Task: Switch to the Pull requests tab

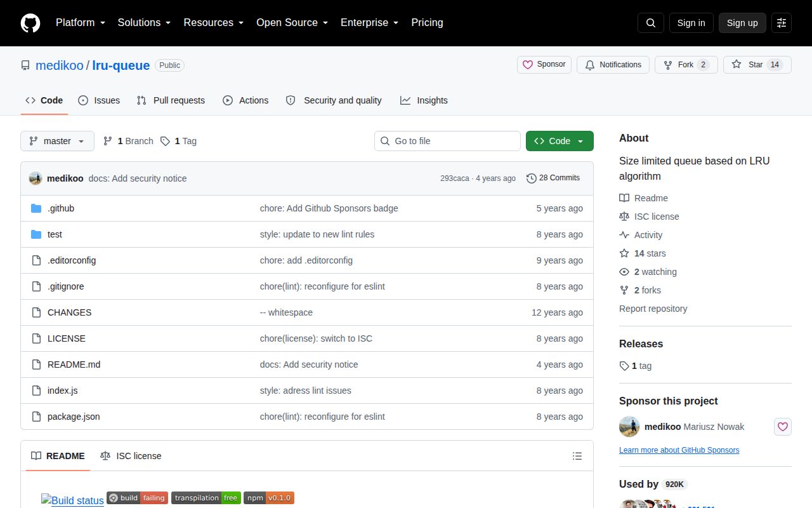Action: coord(171,100)
